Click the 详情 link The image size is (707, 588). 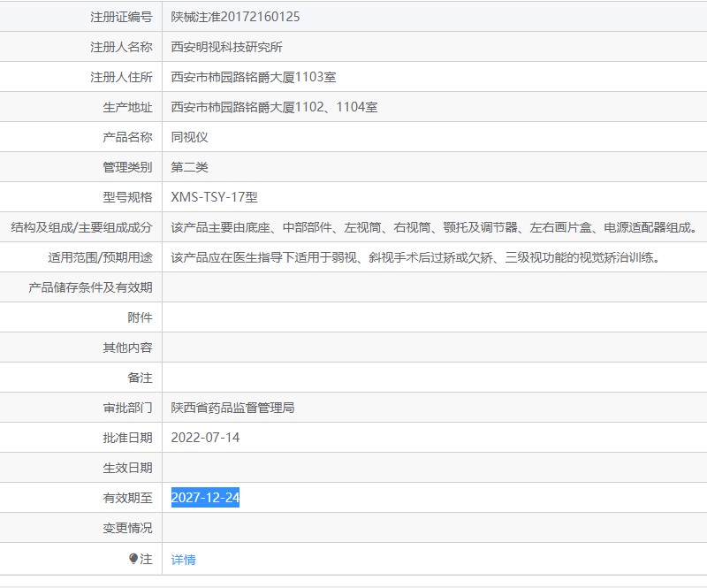point(183,559)
